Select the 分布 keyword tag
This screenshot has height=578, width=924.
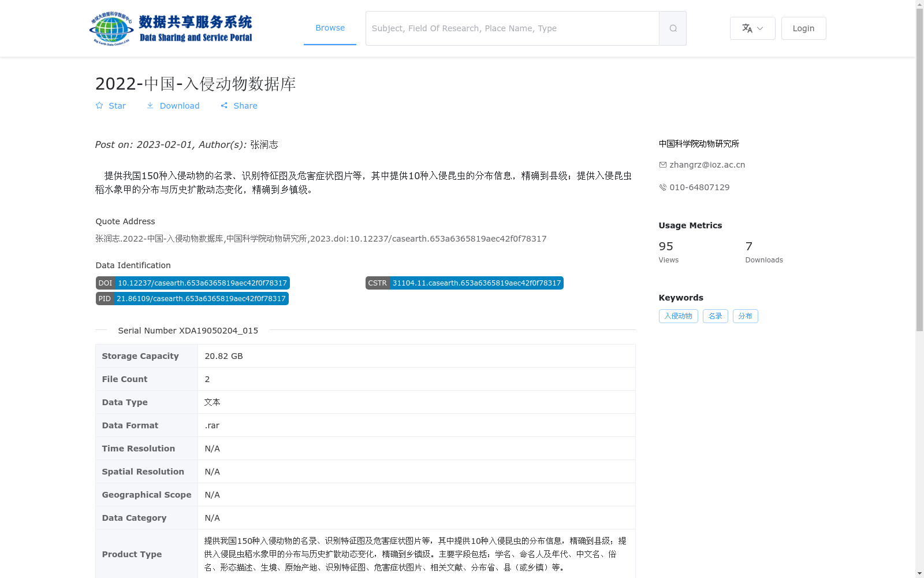click(x=745, y=316)
